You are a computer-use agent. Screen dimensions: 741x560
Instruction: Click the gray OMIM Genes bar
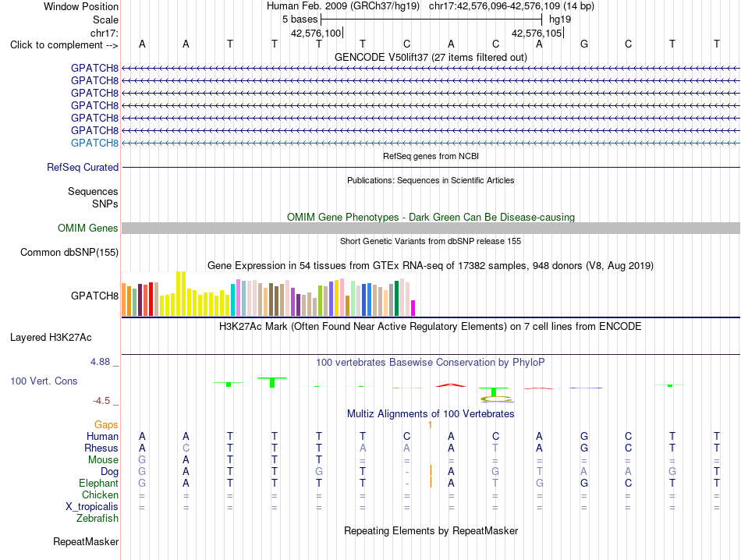431,229
